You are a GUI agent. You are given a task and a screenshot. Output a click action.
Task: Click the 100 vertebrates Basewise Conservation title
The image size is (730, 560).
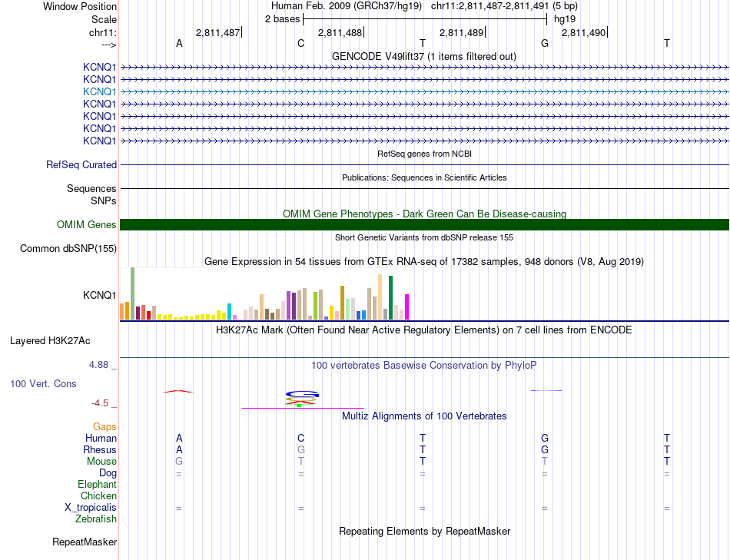point(424,366)
